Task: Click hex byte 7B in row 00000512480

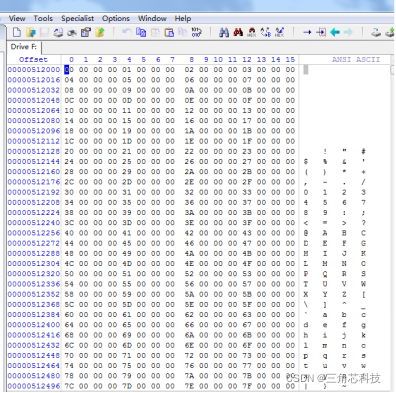Action: (247, 376)
